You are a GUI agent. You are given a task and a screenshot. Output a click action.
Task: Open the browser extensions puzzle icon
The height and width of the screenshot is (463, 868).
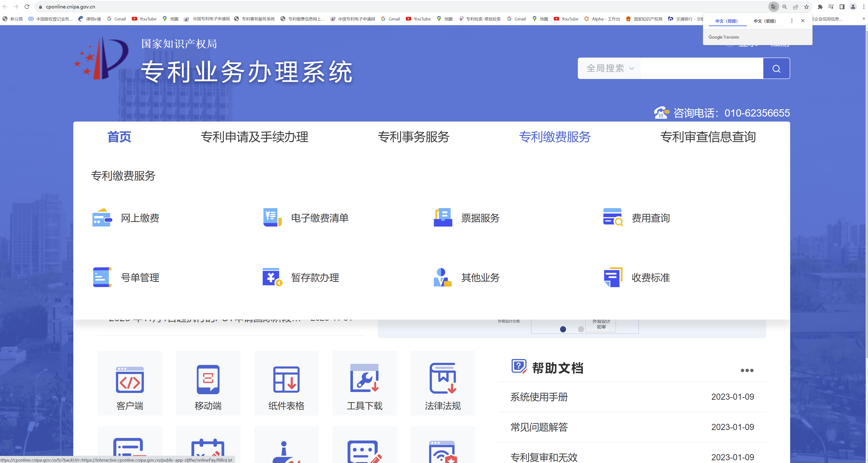820,7
